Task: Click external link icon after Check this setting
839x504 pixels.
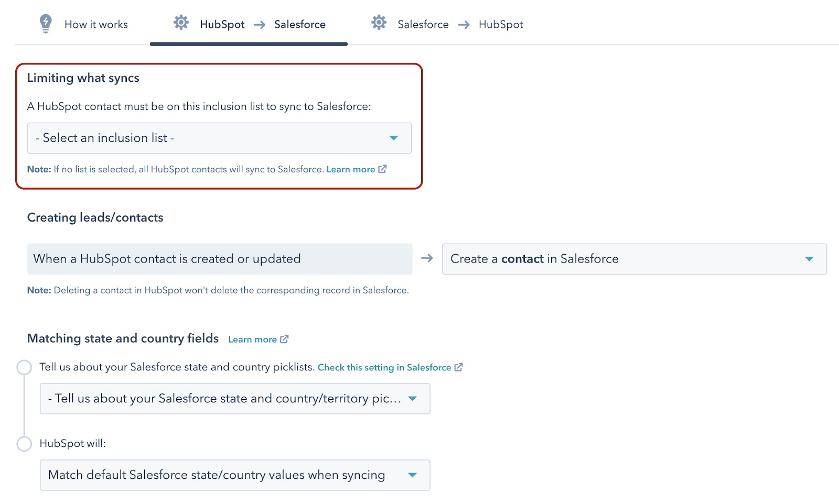Action: pyautogui.click(x=459, y=367)
